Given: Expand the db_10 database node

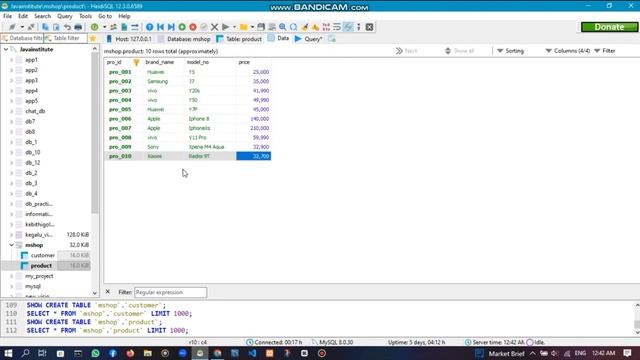Looking at the screenshot, I should coord(11,152).
